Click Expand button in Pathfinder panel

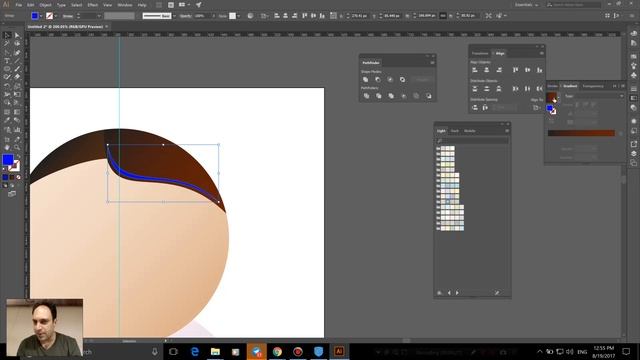click(422, 80)
